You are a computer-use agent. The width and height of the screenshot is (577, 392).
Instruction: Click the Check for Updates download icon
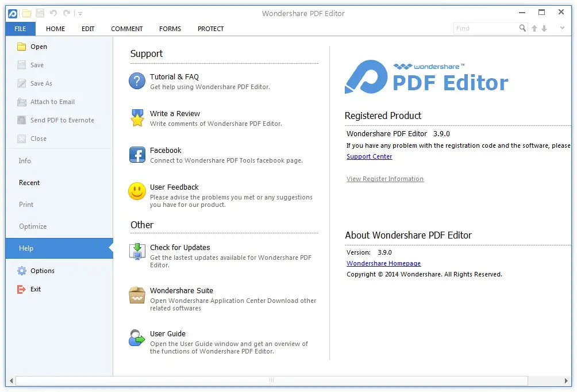tap(137, 252)
